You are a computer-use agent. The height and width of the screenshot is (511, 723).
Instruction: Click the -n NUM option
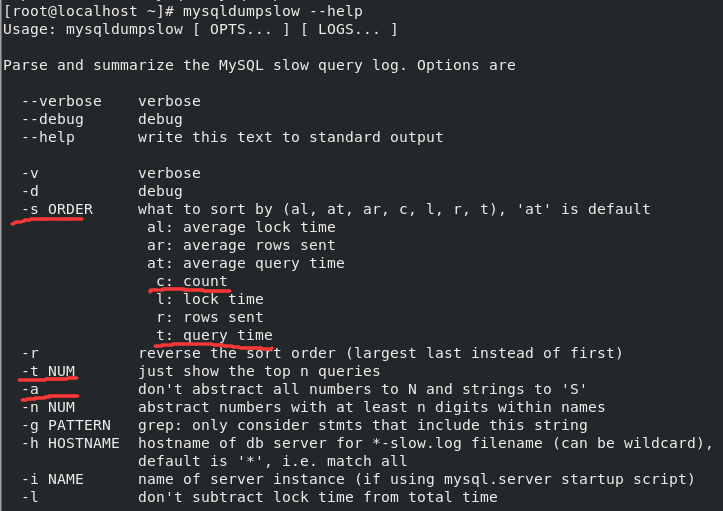click(x=48, y=407)
